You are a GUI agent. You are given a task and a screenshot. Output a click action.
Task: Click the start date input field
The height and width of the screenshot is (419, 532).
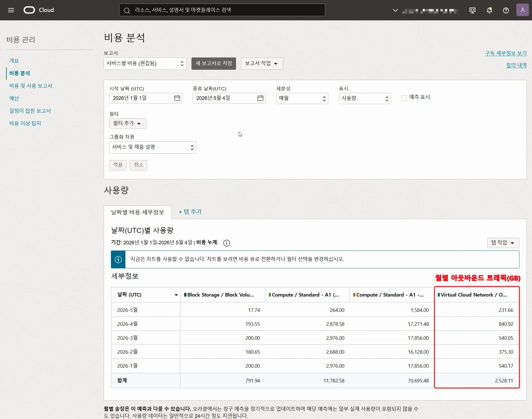(x=146, y=98)
